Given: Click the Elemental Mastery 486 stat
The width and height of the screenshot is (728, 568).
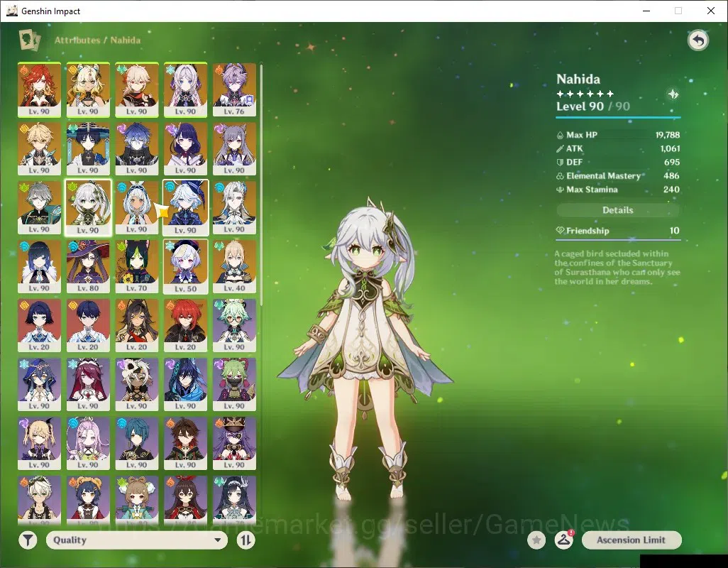Looking at the screenshot, I should [x=617, y=176].
